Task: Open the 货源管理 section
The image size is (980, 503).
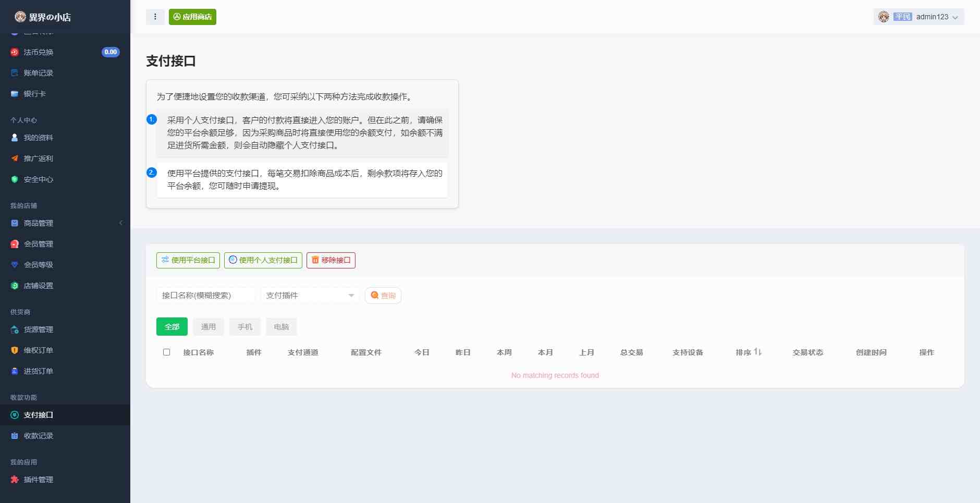Action: tap(38, 329)
